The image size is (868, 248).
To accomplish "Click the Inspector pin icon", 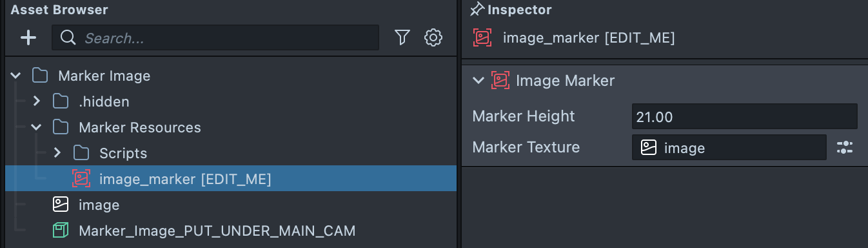I will 477,10.
